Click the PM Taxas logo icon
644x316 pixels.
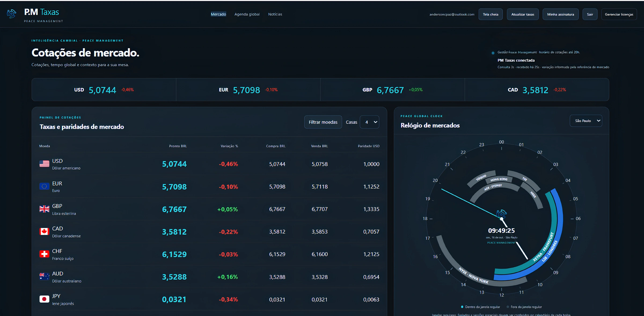pyautogui.click(x=12, y=14)
